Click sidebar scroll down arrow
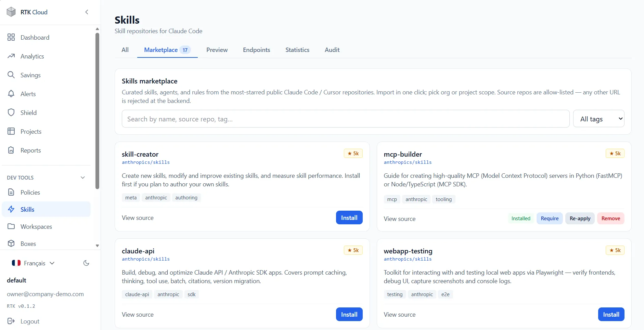Screen dimensions: 644x330 [97, 246]
